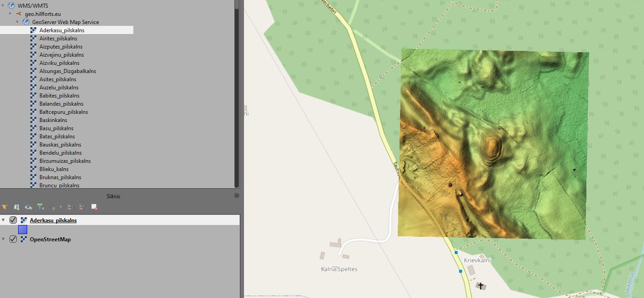Viewport: 644px width, 298px height.
Task: Uncheck the Aderkasu_pilskalns layer visibility
Action: coord(13,220)
